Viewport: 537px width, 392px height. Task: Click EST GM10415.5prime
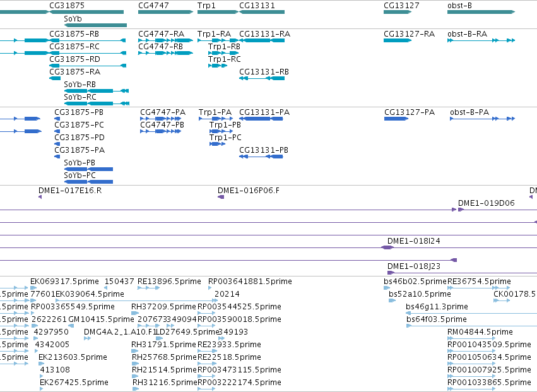(x=101, y=319)
